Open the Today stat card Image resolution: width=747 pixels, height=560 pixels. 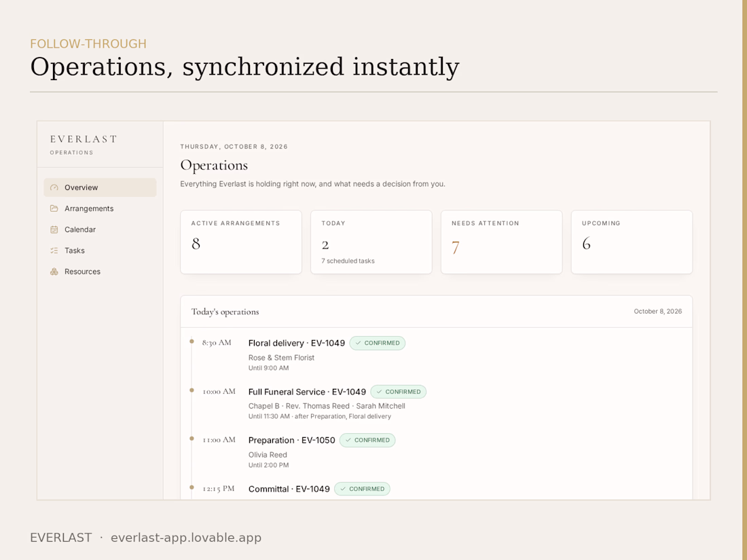(371, 242)
